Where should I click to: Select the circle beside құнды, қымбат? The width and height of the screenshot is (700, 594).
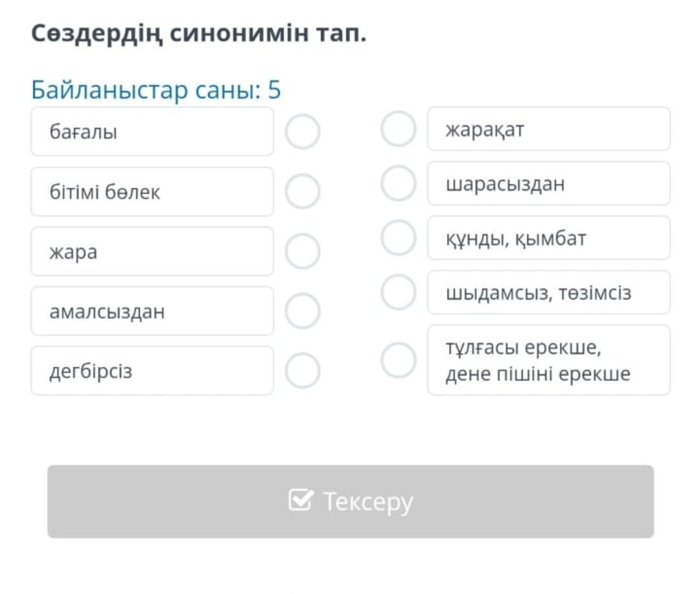tap(398, 238)
